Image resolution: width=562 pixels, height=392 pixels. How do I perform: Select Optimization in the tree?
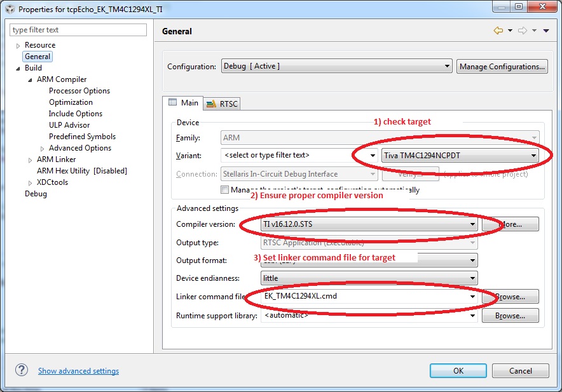[x=71, y=102]
